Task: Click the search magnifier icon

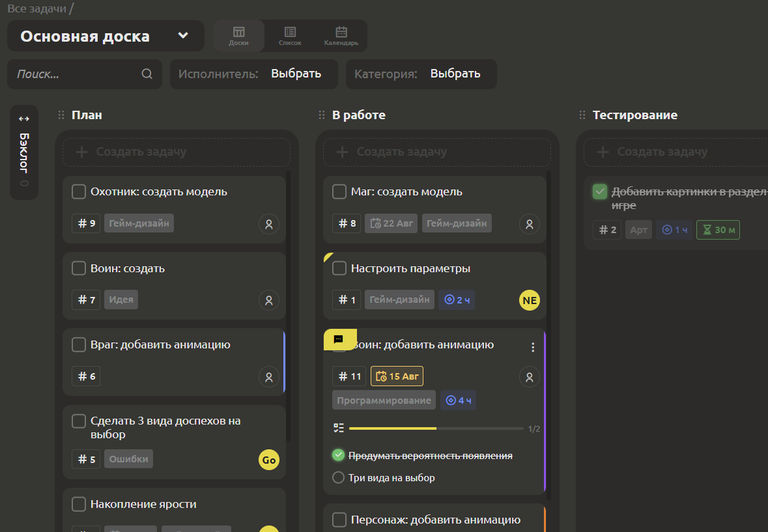Action: pyautogui.click(x=147, y=74)
